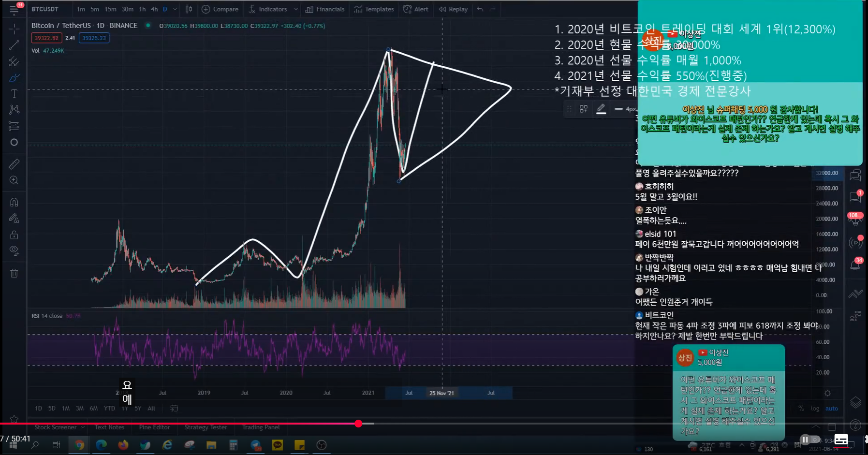Click the trash remove drawings icon
The image size is (868, 455).
click(14, 273)
